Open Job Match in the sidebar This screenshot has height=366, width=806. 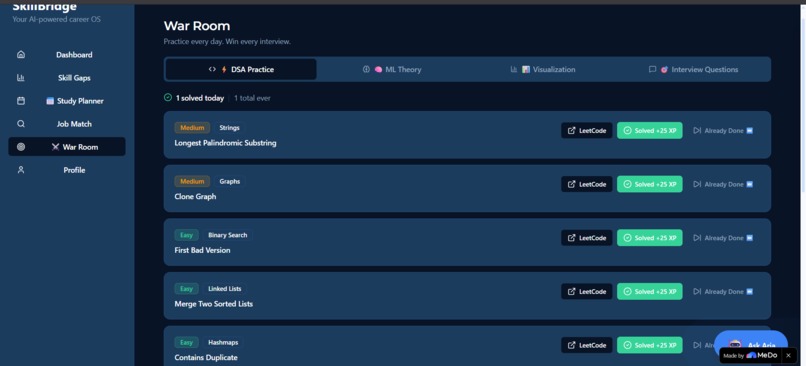[67, 124]
